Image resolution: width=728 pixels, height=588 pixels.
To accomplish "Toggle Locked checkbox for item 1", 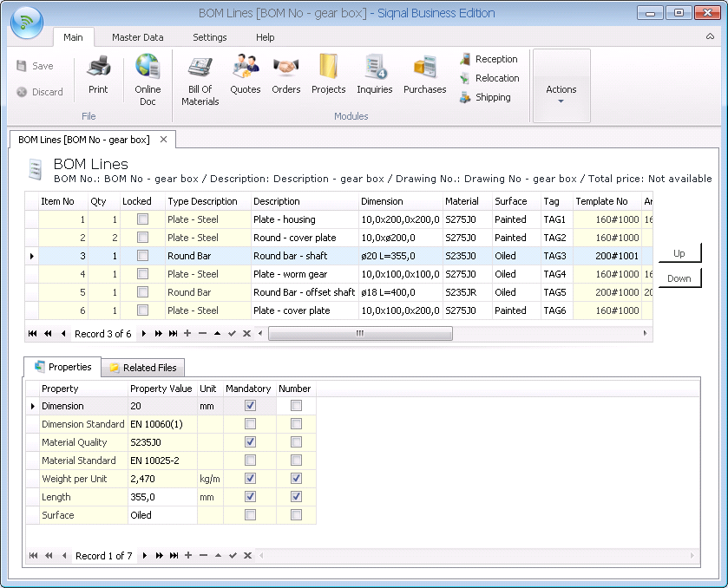I will (x=142, y=219).
